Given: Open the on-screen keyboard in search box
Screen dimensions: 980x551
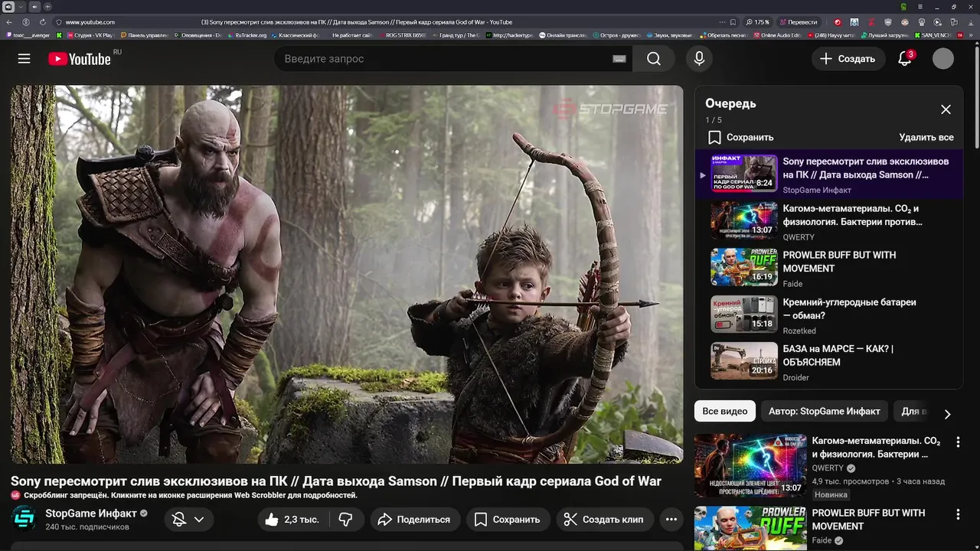Looking at the screenshot, I should point(619,59).
